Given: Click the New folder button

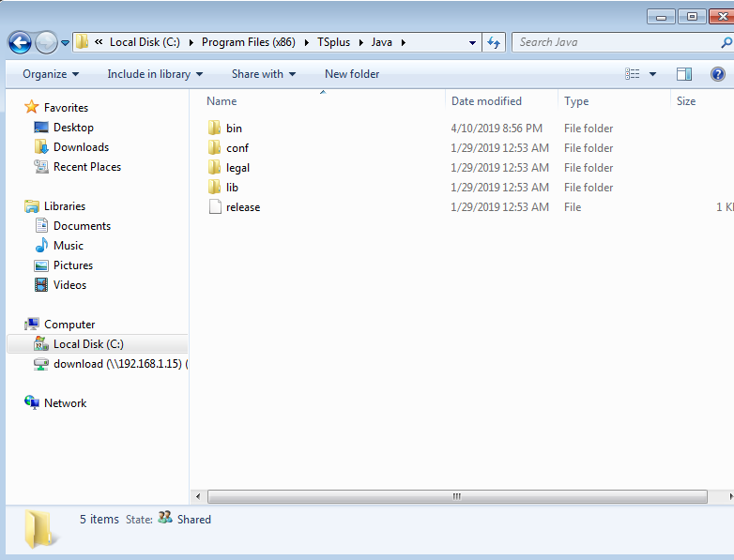Looking at the screenshot, I should (352, 74).
